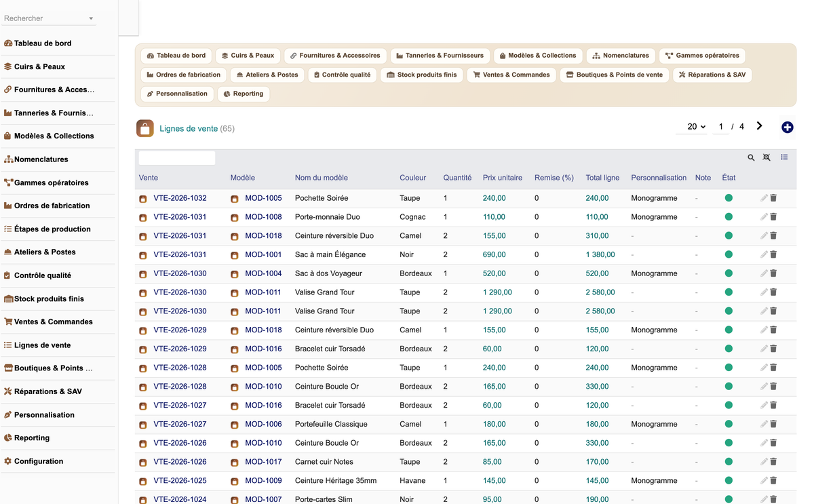The height and width of the screenshot is (504, 814).
Task: Click the 1 380,00 total cell
Action: pyautogui.click(x=600, y=255)
